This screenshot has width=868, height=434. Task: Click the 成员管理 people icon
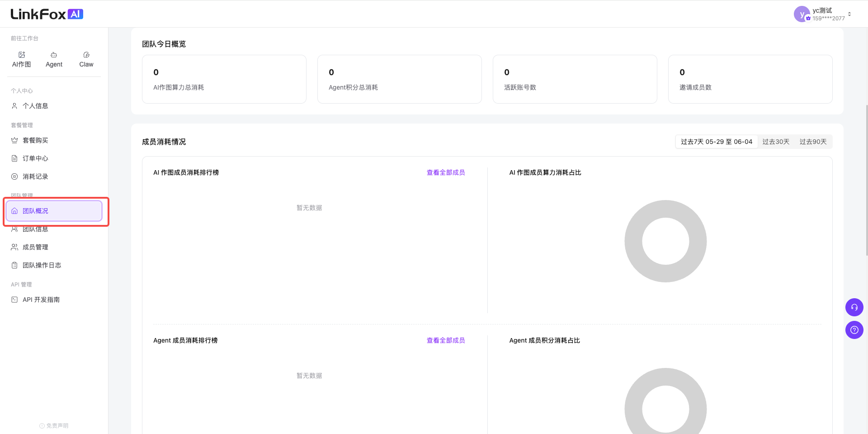14,247
